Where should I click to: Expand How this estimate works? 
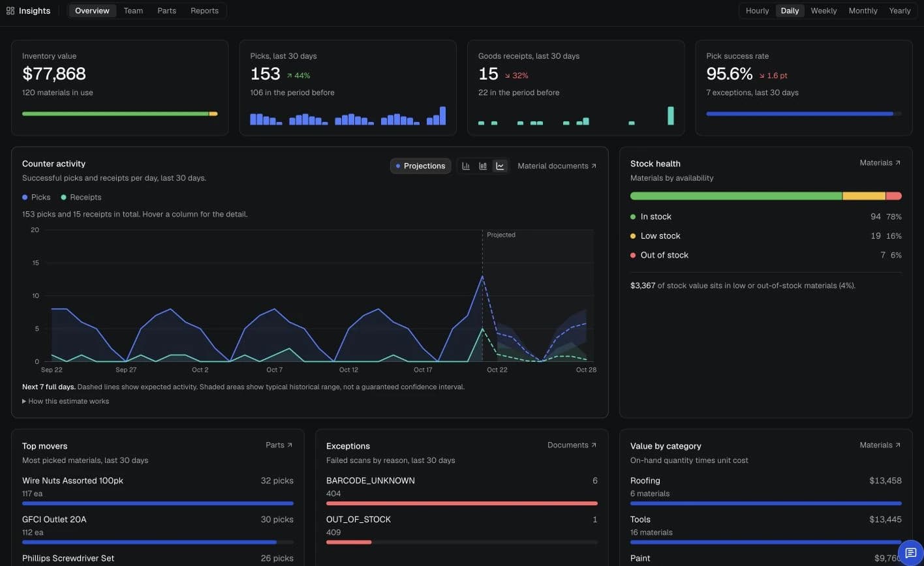[65, 401]
